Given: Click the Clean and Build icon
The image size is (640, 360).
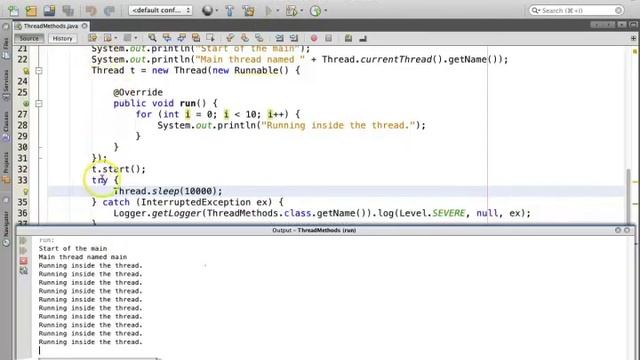Looking at the screenshot, I should pos(248,11).
